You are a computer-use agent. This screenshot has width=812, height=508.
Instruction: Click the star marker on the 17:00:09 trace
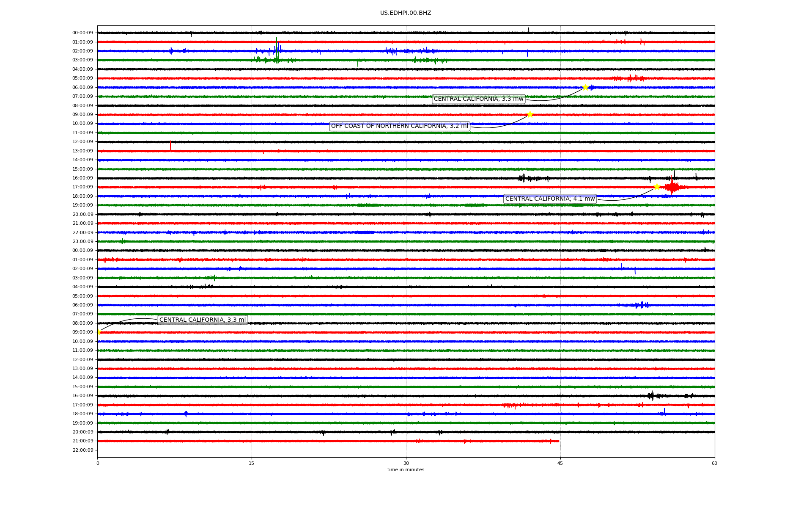click(657, 187)
